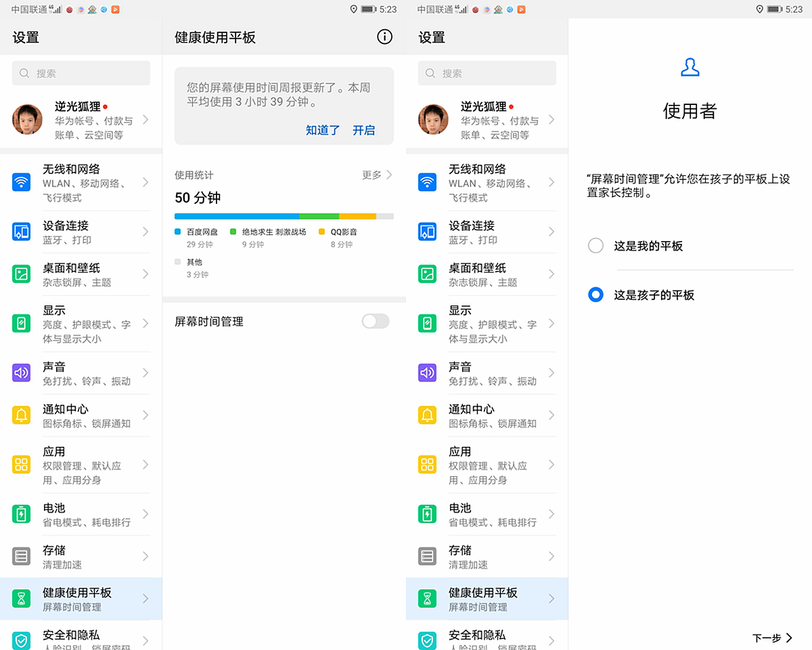
Task: Tap green 绝地求生 segment of usage bar
Action: 319,216
